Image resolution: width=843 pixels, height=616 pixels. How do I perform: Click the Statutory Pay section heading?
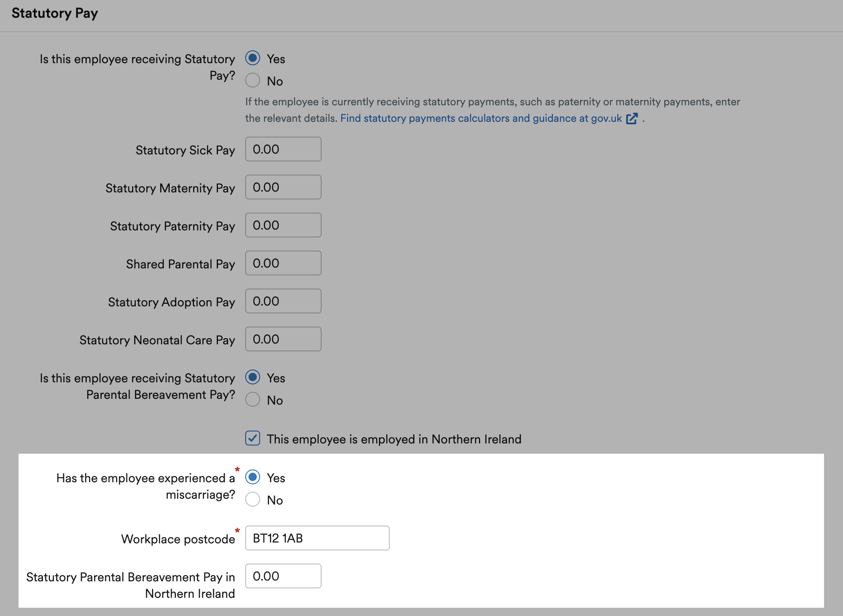click(x=55, y=13)
